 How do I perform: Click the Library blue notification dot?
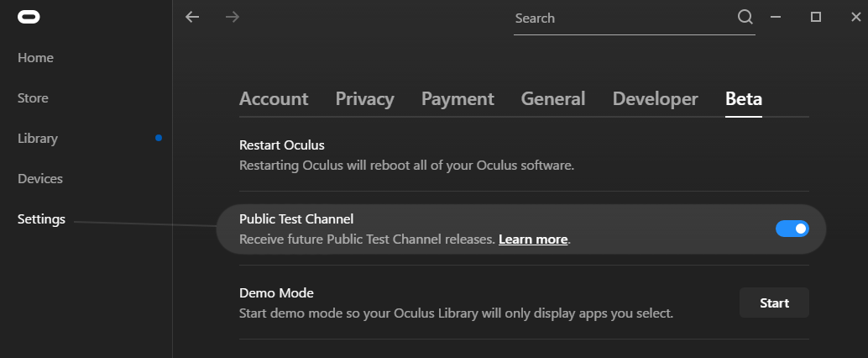click(159, 138)
